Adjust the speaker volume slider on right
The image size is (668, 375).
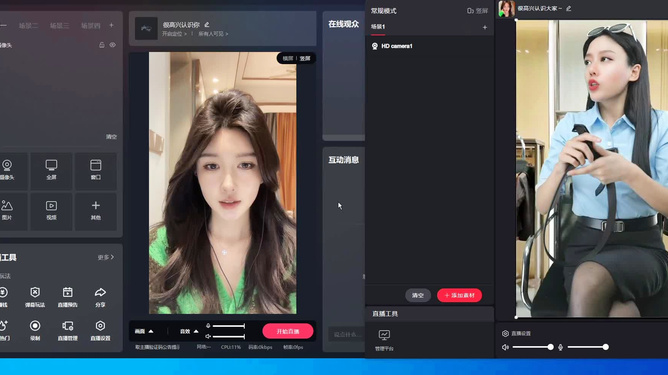533,347
